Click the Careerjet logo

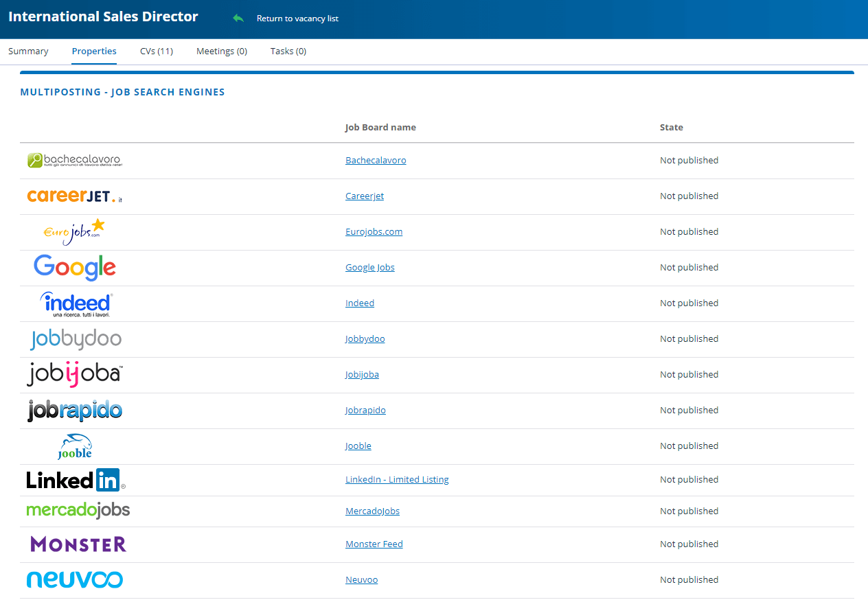coord(74,195)
